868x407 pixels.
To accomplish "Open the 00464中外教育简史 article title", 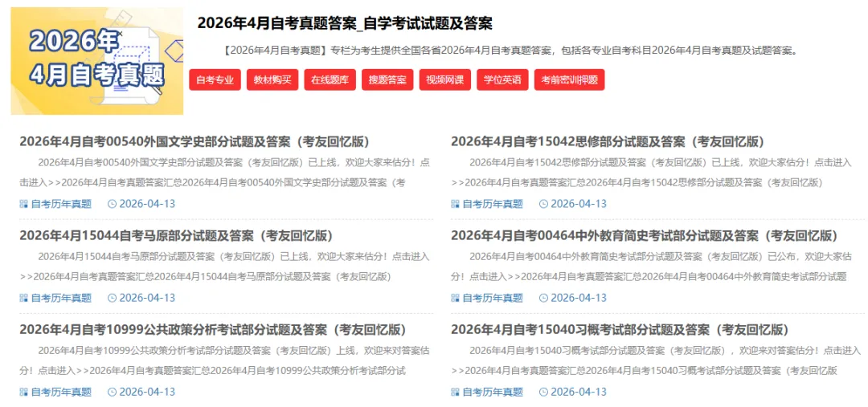I will 645,235.
